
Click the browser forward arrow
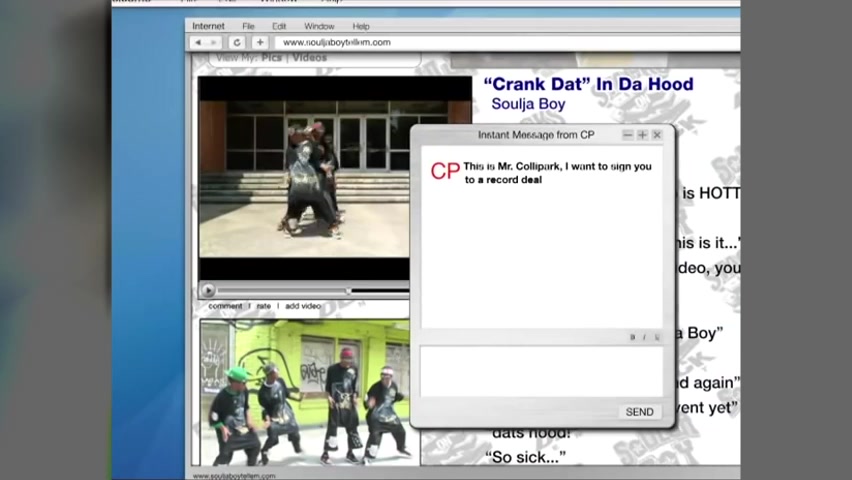(x=214, y=42)
